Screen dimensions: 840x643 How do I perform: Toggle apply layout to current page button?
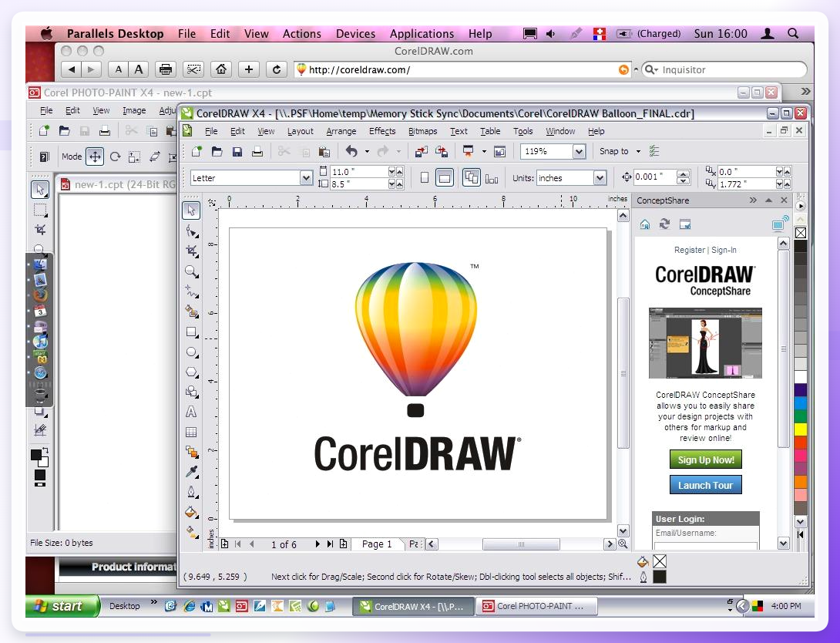[x=491, y=178]
